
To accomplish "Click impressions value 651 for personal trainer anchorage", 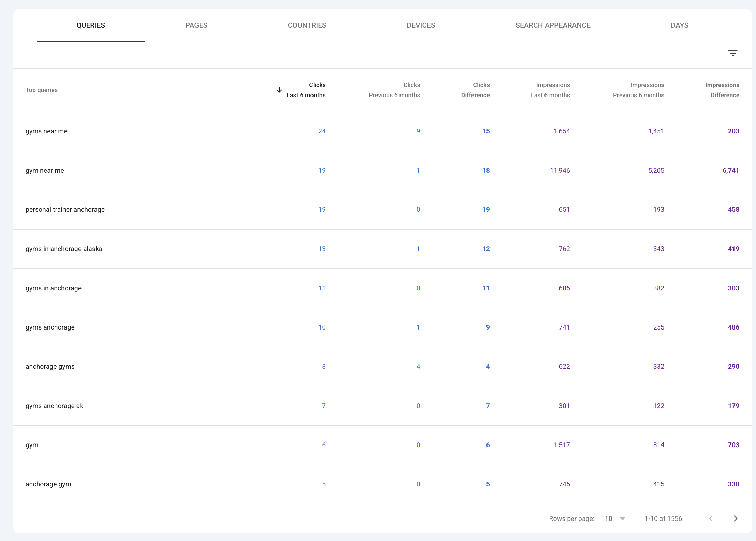I will tap(564, 210).
